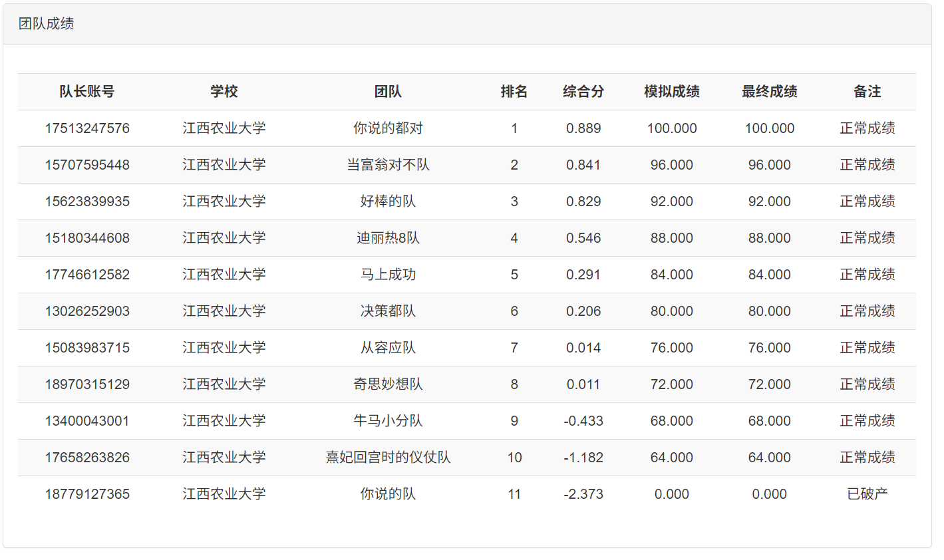Click team name 从容应队
The height and width of the screenshot is (560, 944).
[388, 348]
